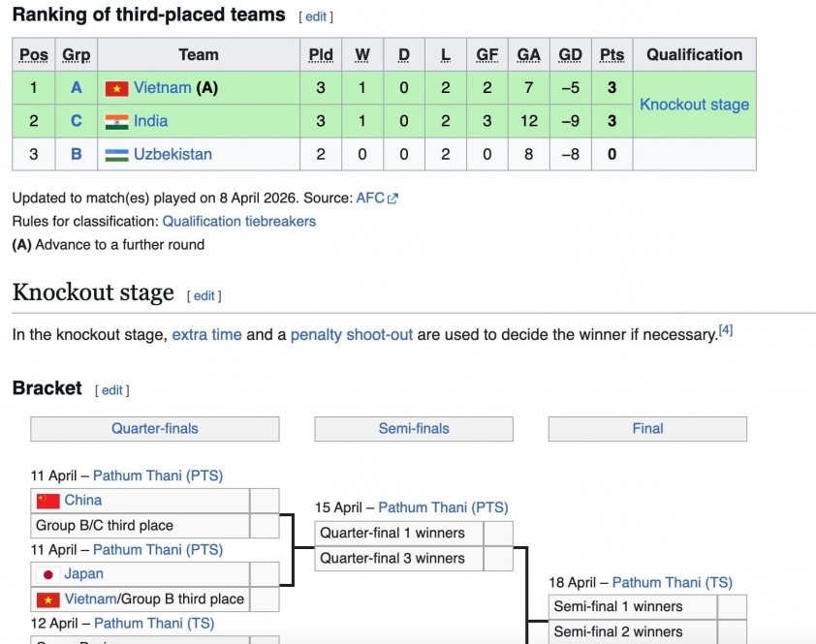Follow the extra time link
The image size is (816, 644).
206,334
